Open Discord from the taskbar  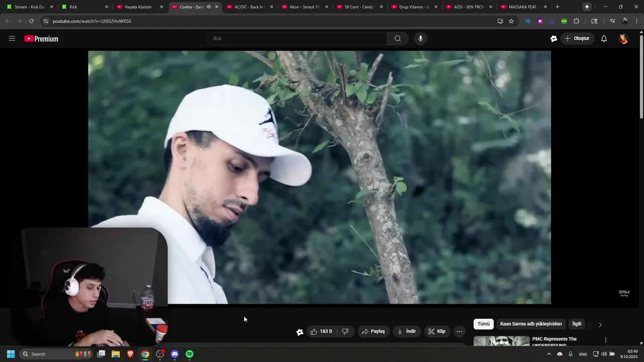tap(175, 354)
